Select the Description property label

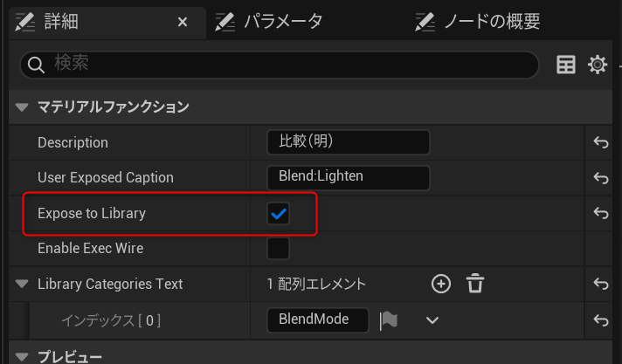coord(73,142)
